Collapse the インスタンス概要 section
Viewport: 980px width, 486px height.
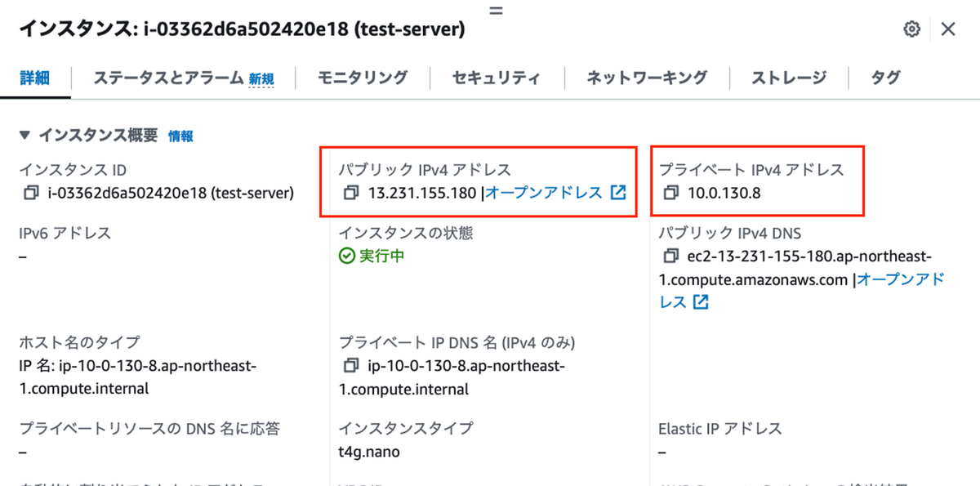coord(25,136)
